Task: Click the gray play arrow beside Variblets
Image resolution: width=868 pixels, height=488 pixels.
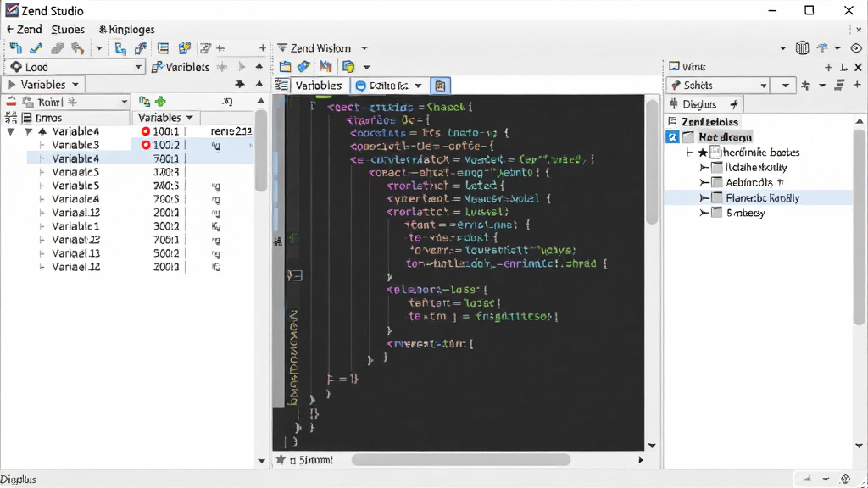Action: (x=242, y=67)
